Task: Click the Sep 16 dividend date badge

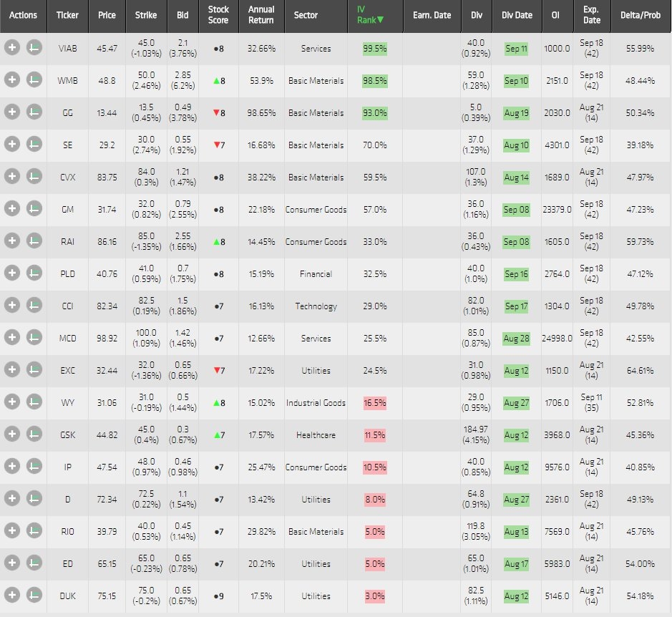Action: (516, 274)
